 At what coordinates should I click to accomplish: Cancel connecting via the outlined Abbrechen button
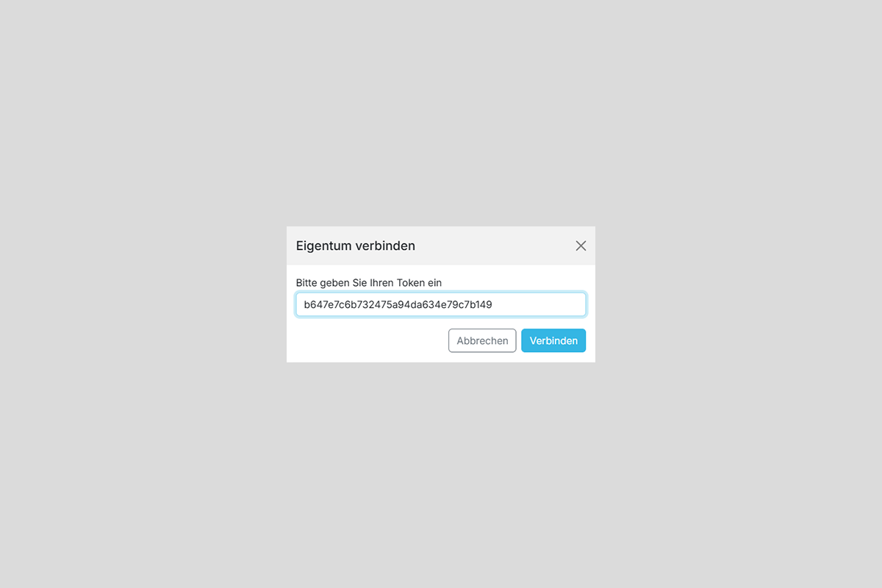(x=482, y=340)
